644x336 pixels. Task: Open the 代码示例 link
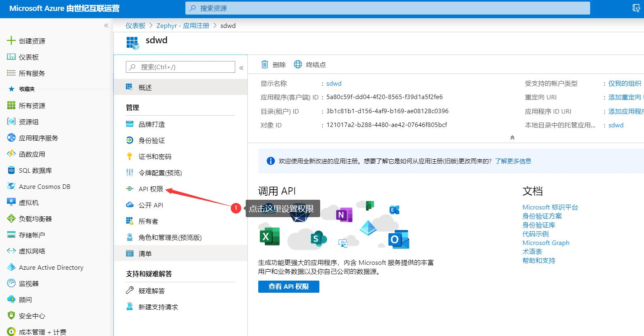point(536,234)
